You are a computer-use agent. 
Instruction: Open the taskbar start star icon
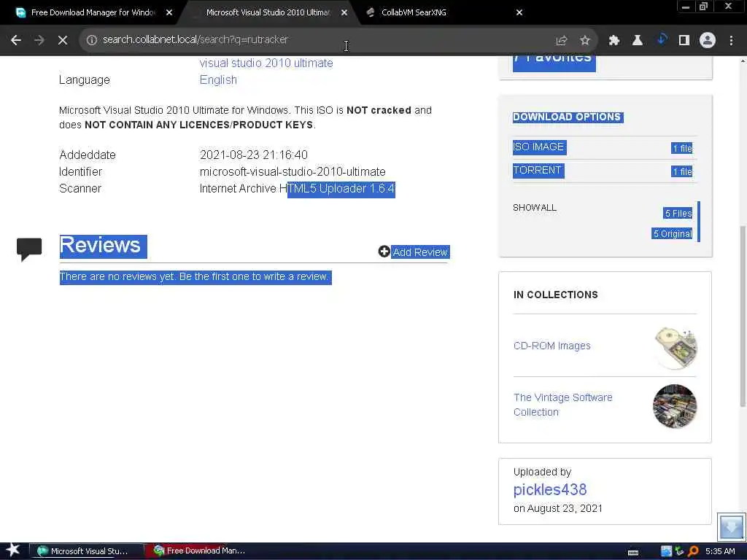13,550
